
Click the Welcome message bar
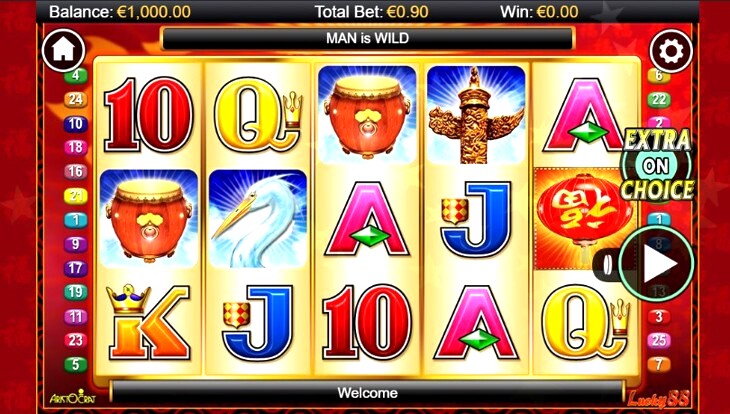(367, 393)
